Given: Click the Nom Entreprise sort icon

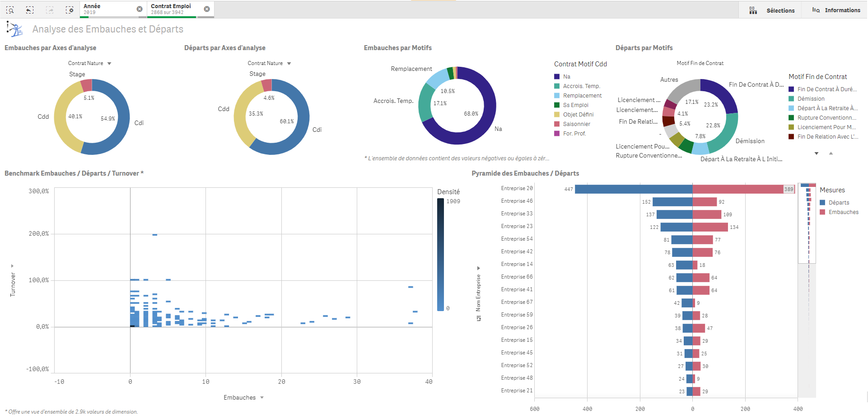Looking at the screenshot, I should [x=479, y=318].
